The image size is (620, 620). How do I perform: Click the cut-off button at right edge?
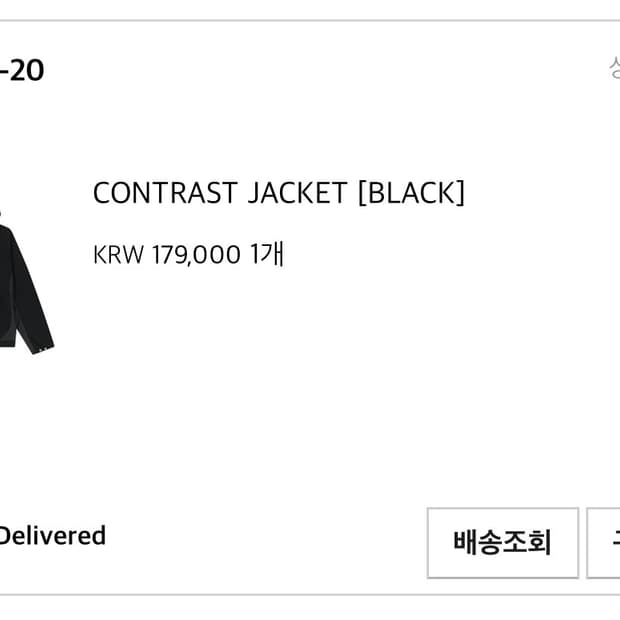(603, 542)
